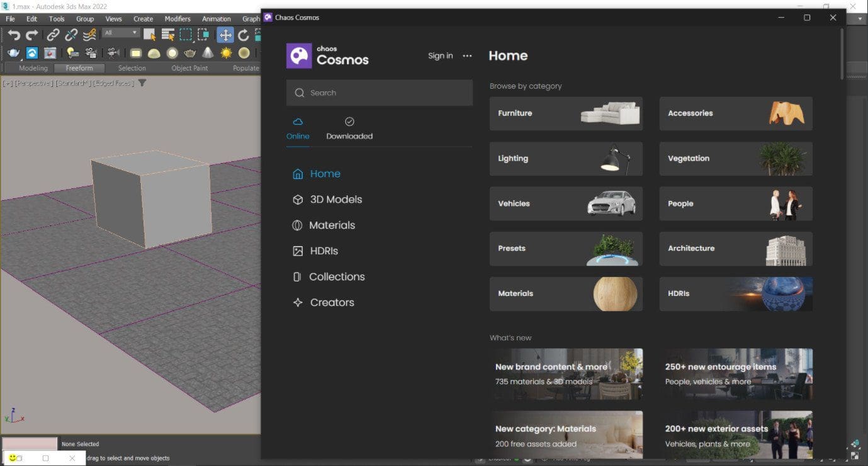Open Collections in Cosmos sidebar
Screen dimensions: 868x466
(x=329, y=276)
